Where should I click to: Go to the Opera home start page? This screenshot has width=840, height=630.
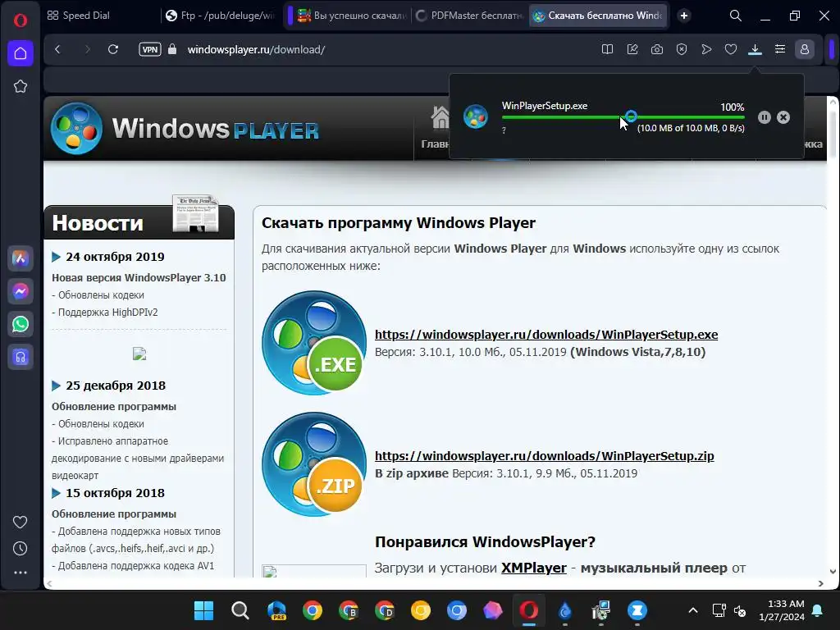[x=21, y=53]
